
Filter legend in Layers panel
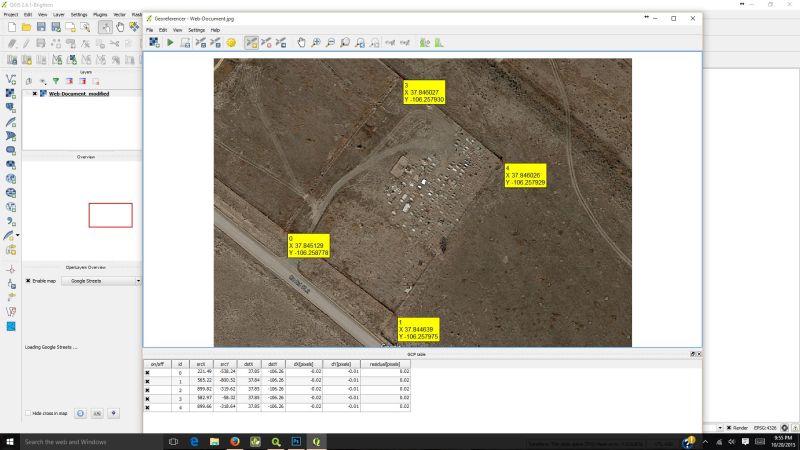[56, 81]
